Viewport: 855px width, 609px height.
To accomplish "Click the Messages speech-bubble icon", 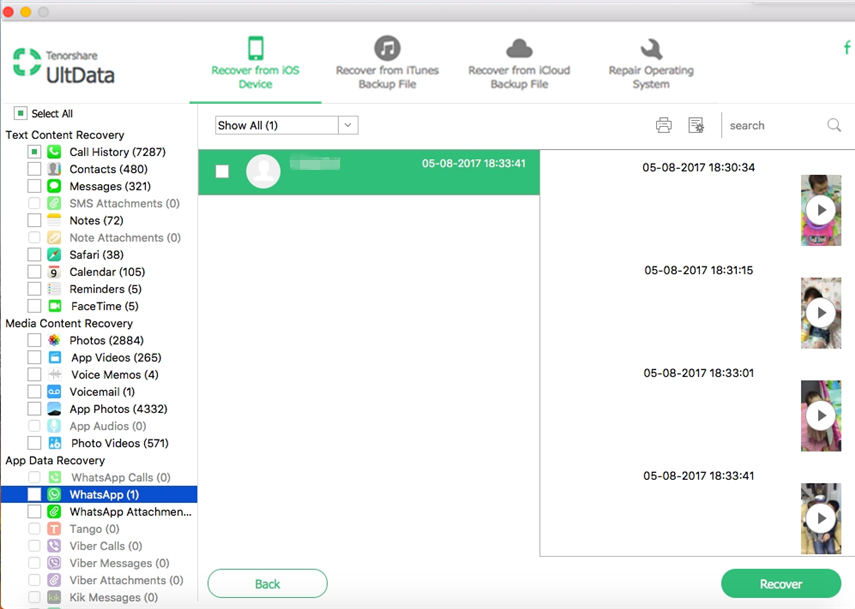I will coord(54,186).
